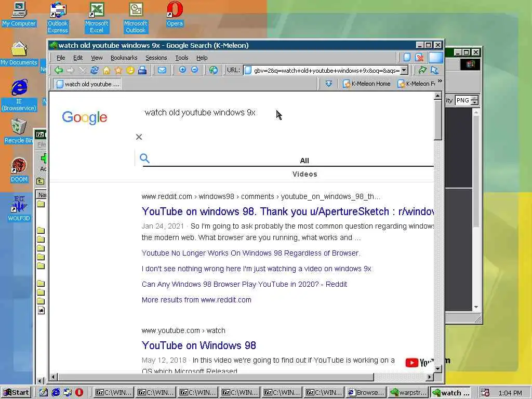Screen dimensions: 532x399
Task: Click the globe search icon in toolbar
Action: 214,70
